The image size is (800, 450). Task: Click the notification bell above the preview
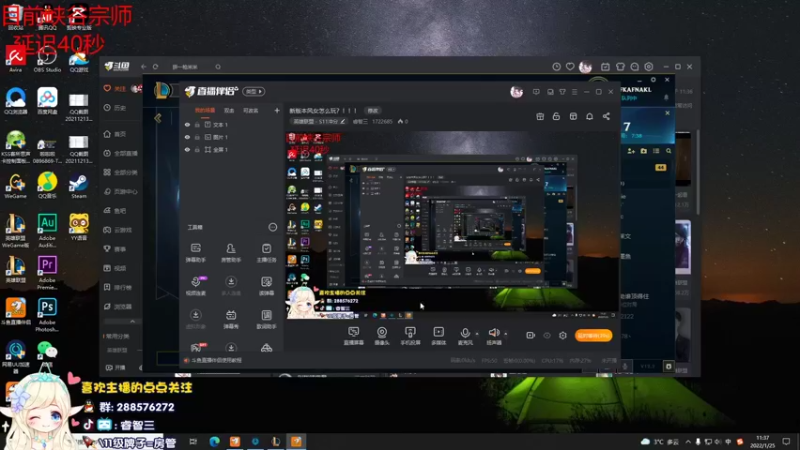tap(589, 116)
